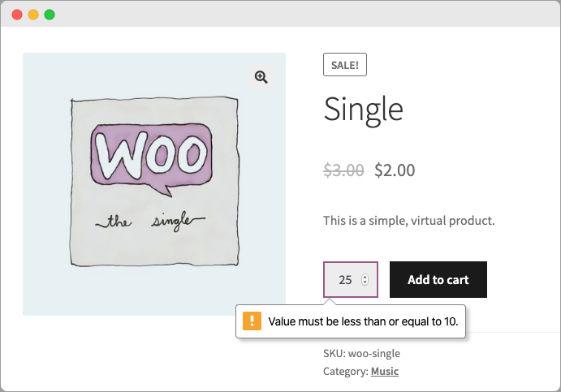Screen dimensions: 561x392
Task: Open the Music category link
Action: coord(385,371)
